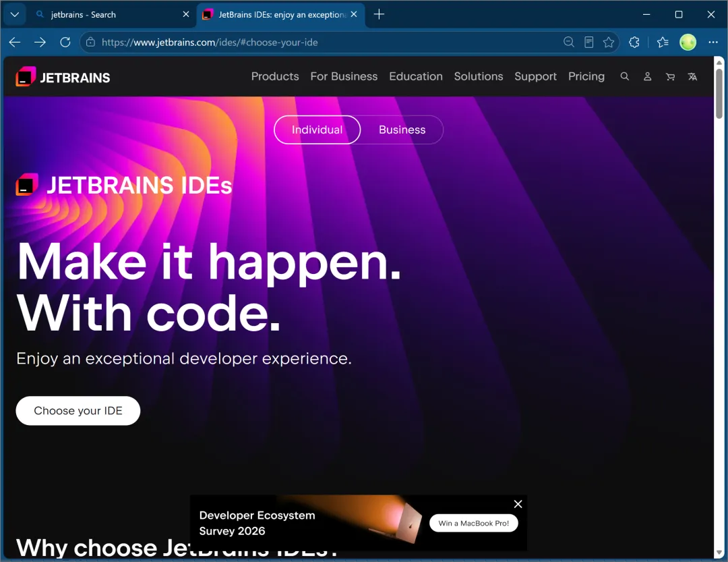Click the Developer Ecosystem Survey 2026 text
This screenshot has height=562, width=728.
pos(257,523)
